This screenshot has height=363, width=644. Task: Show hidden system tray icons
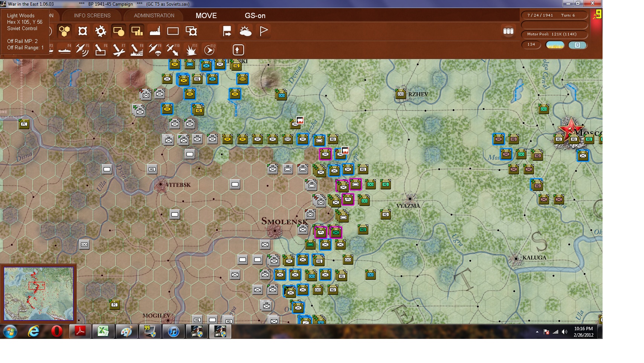[x=537, y=332]
